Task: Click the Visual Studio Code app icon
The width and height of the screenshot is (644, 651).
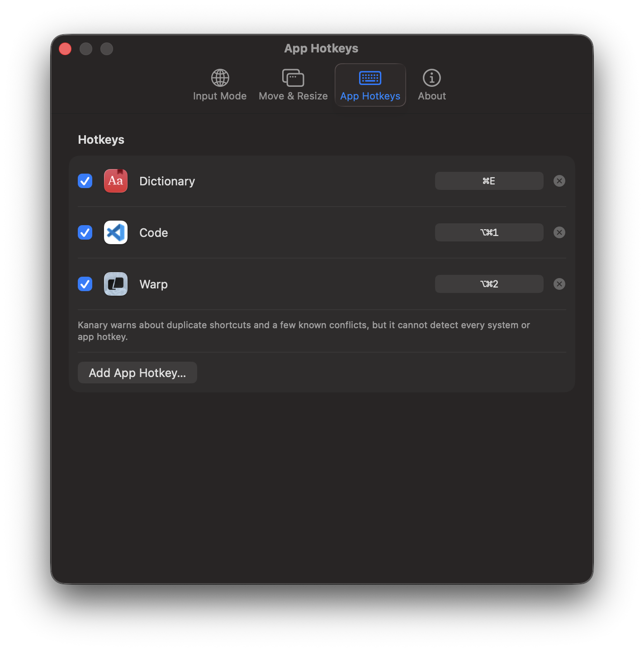Action: (x=116, y=232)
